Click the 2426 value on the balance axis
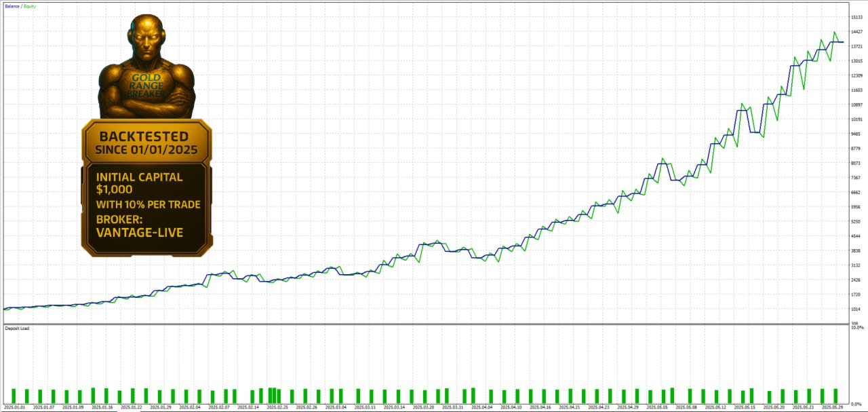Image resolution: width=868 pixels, height=412 pixels. [856, 280]
